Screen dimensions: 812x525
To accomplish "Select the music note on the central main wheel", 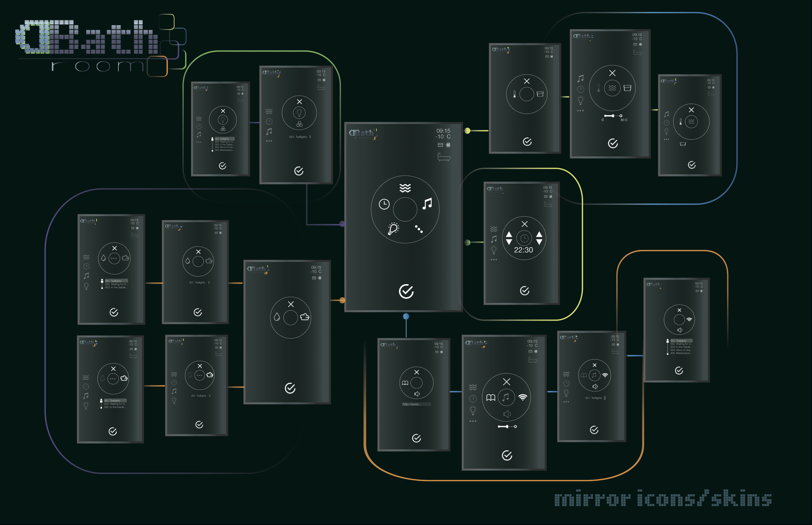I will pyautogui.click(x=427, y=204).
